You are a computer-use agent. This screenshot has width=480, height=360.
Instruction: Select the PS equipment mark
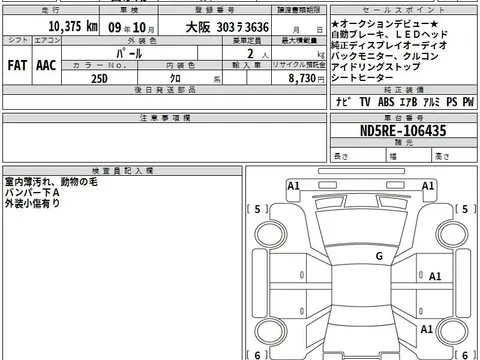click(452, 102)
